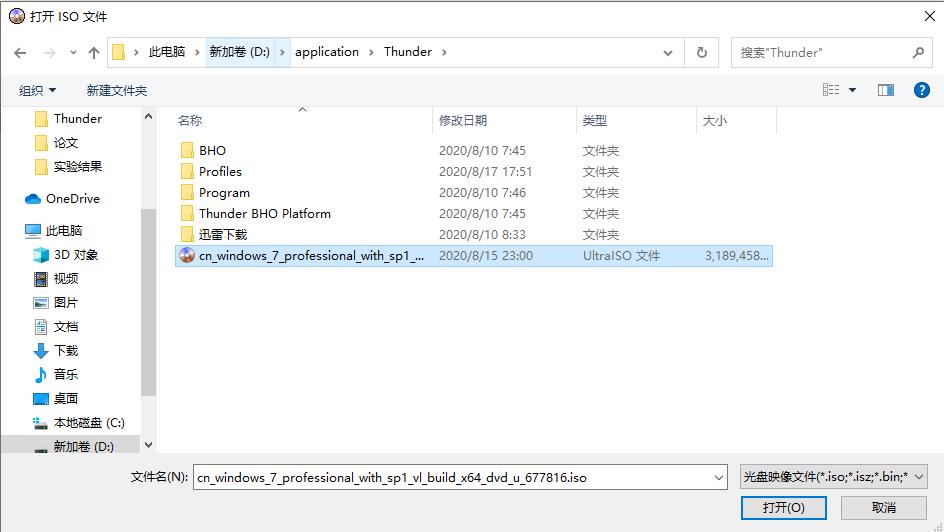Image resolution: width=944 pixels, height=532 pixels.
Task: Select 新加卷 (D:) breadcrumb segment
Action: [240, 52]
